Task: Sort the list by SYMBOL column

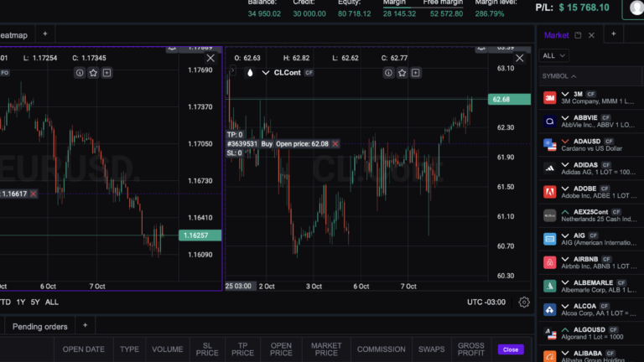Action: pos(555,76)
